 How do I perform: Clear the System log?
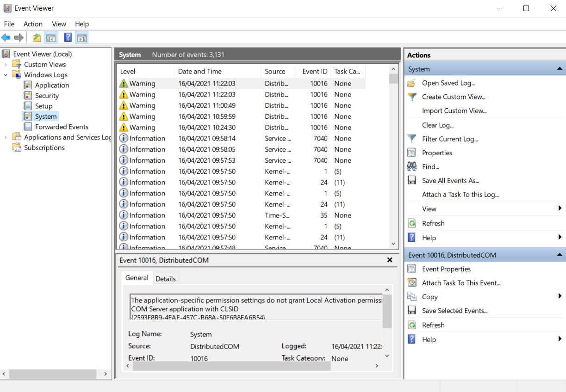[436, 125]
